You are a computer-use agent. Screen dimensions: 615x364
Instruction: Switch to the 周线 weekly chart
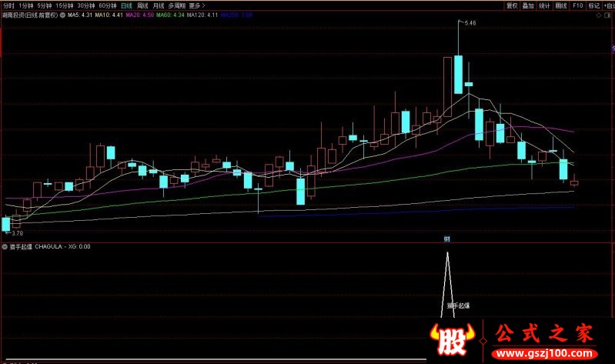tap(142, 5)
